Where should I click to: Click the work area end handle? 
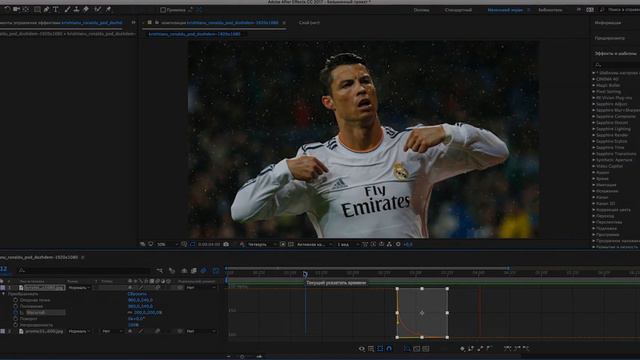pyautogui.click(x=509, y=268)
